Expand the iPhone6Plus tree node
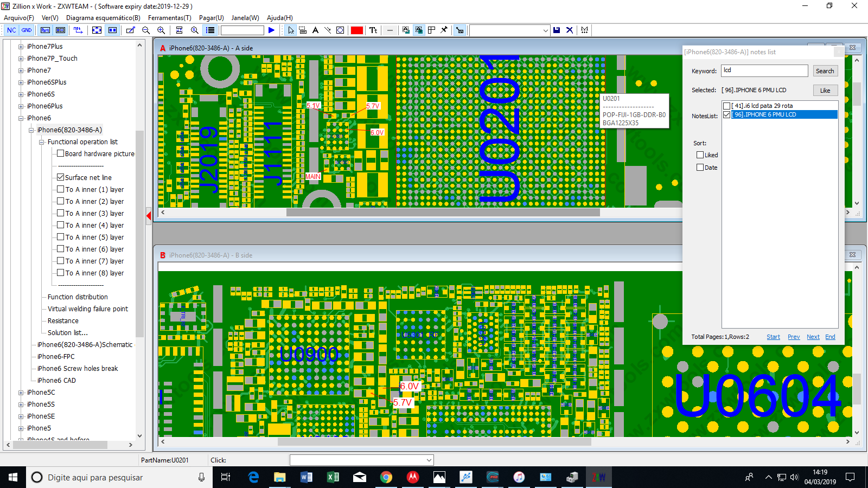The height and width of the screenshot is (488, 868). coord(21,106)
